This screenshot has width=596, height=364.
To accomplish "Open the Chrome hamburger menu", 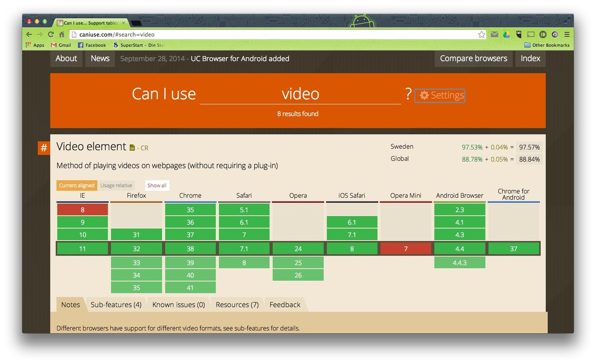I will [x=567, y=34].
